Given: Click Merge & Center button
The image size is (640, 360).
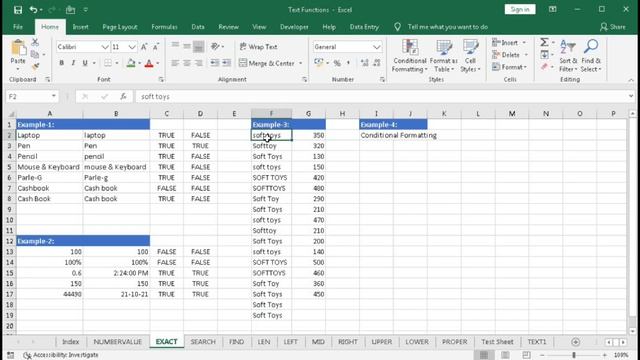Looking at the screenshot, I should pyautogui.click(x=271, y=63).
